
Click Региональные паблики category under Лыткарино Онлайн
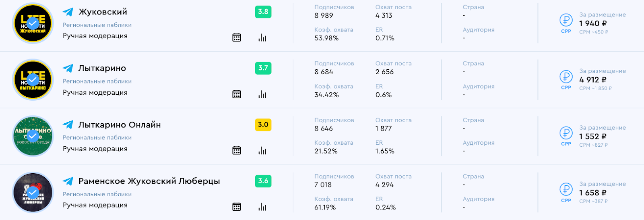[x=97, y=137]
